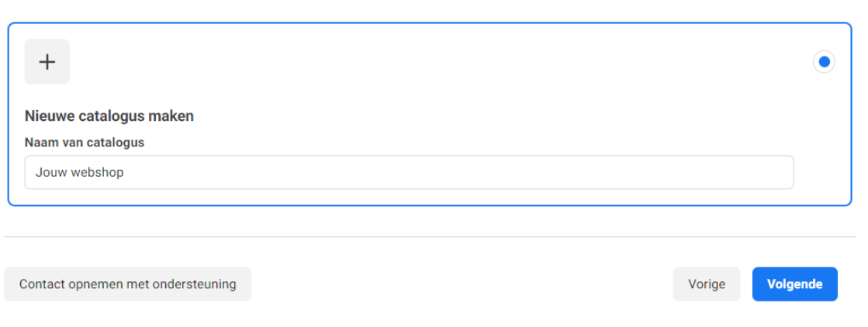Image resolution: width=868 pixels, height=327 pixels.
Task: Open 'Contact opnemen met ondersteuning'
Action: [x=127, y=284]
